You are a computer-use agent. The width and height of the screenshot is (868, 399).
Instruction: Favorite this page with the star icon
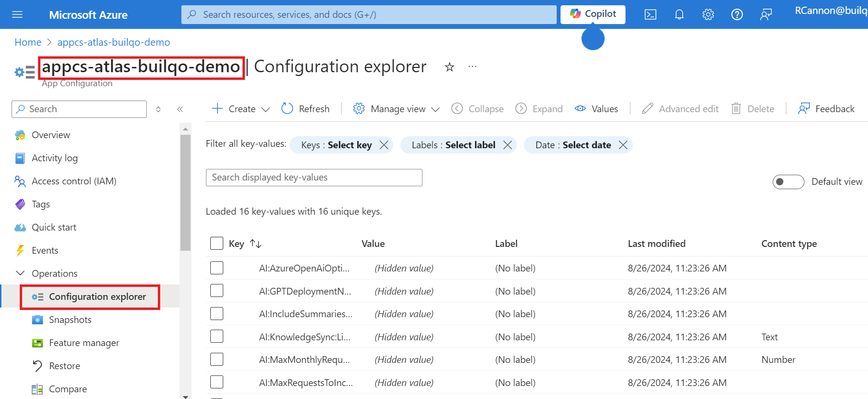[x=449, y=67]
